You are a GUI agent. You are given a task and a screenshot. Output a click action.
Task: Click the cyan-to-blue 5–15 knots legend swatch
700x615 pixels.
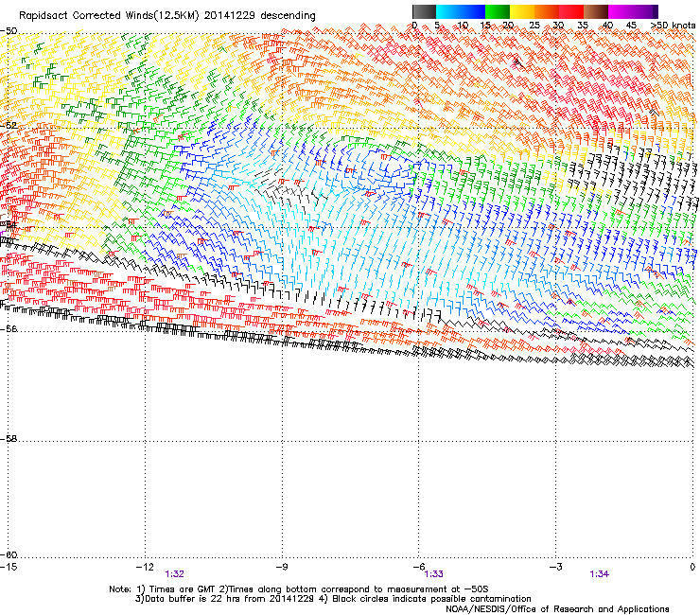tap(461, 11)
